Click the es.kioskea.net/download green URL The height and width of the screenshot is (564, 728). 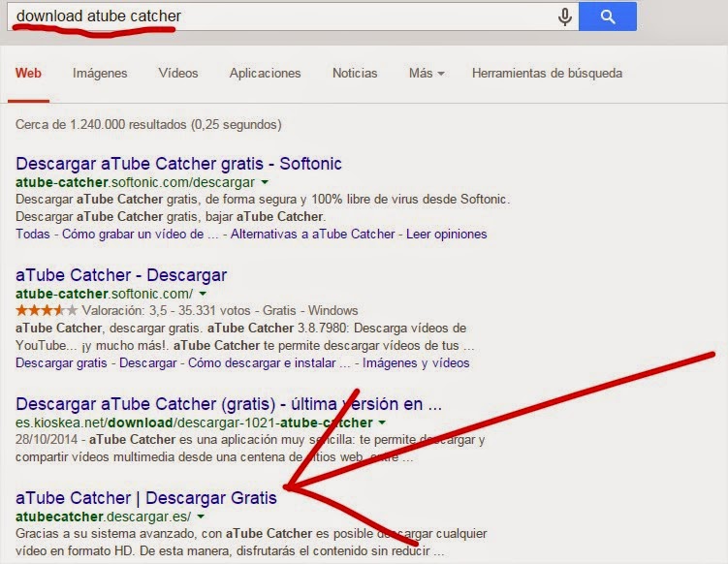tap(194, 423)
